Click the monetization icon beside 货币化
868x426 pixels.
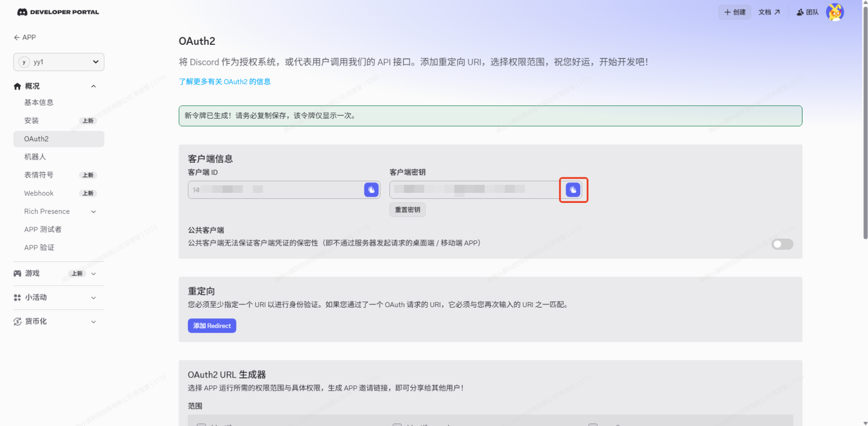(x=18, y=322)
